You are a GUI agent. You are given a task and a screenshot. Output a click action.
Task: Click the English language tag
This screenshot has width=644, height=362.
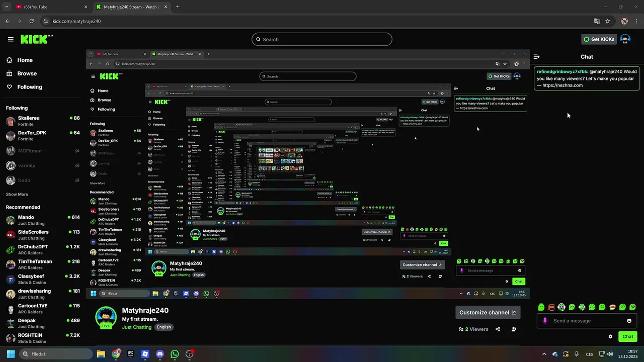click(x=164, y=327)
